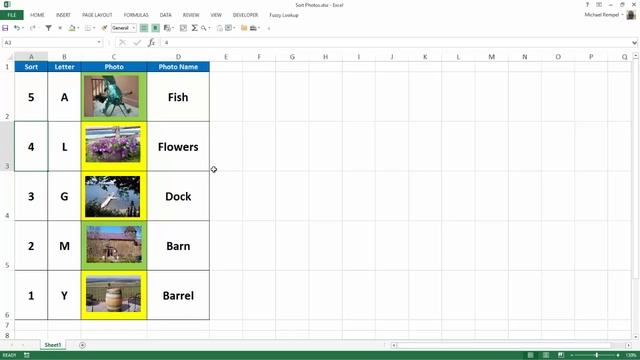Open the fill color bucket tool

point(72,28)
